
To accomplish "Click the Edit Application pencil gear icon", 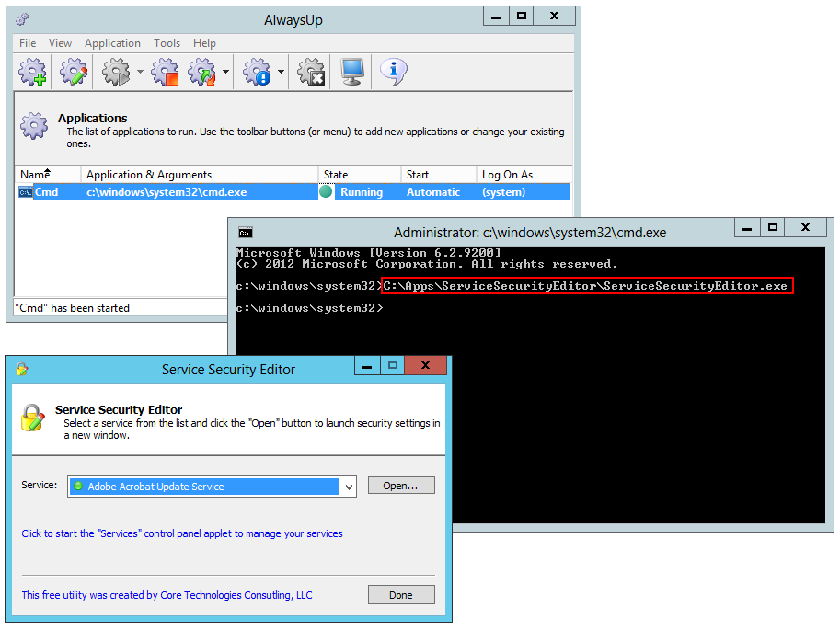I will coord(74,72).
